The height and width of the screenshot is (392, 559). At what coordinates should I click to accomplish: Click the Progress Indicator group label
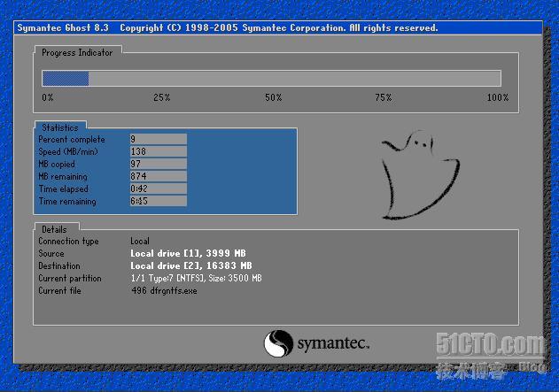77,53
